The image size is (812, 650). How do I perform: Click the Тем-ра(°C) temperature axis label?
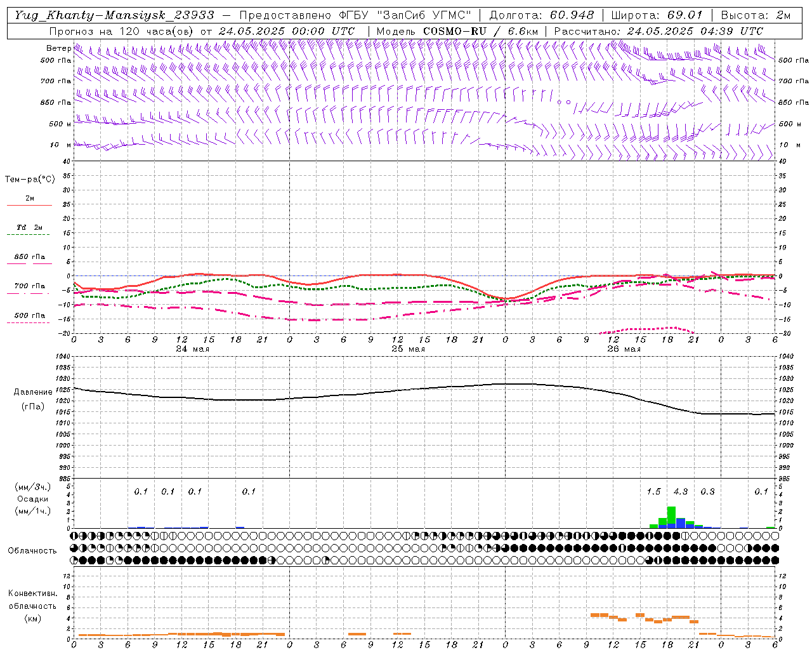pos(30,180)
